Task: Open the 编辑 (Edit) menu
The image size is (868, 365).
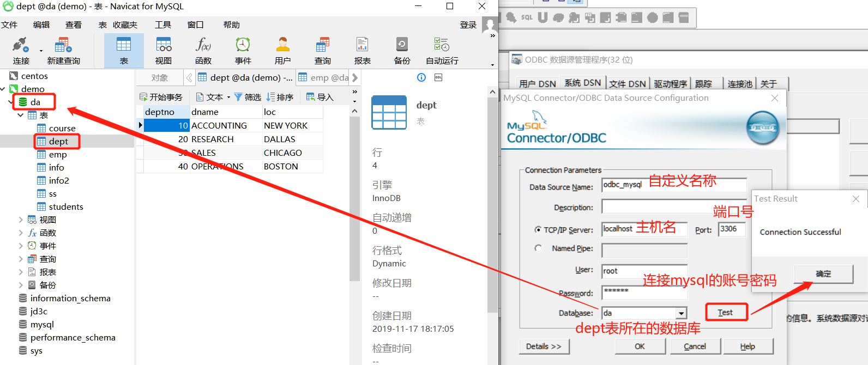Action: click(x=41, y=25)
